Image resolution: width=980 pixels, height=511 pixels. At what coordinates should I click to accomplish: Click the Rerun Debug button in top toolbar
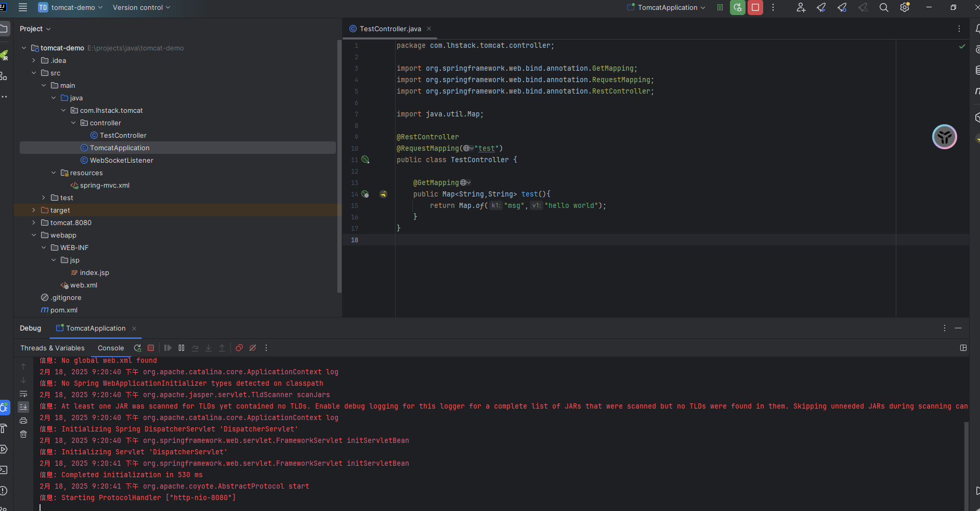pyautogui.click(x=737, y=7)
